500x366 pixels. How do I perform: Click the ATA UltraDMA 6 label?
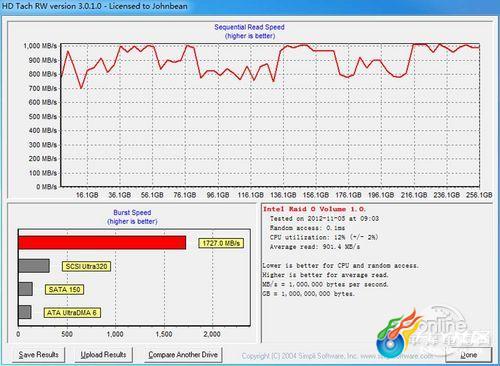[x=72, y=313]
